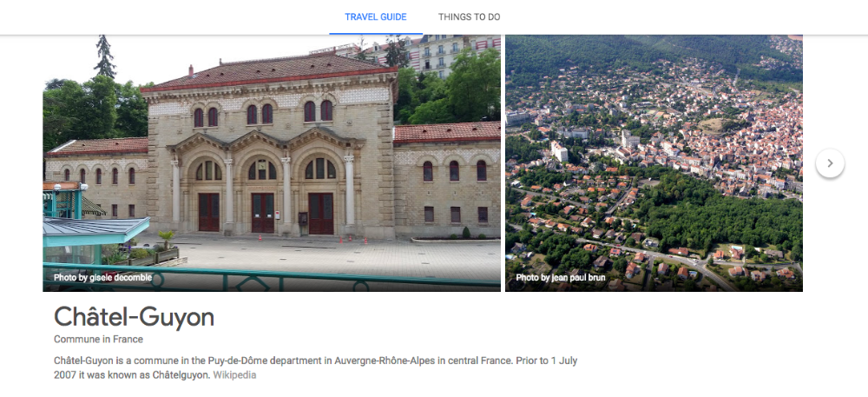Click the next photo chevron arrow
This screenshot has width=868, height=397.
830,163
